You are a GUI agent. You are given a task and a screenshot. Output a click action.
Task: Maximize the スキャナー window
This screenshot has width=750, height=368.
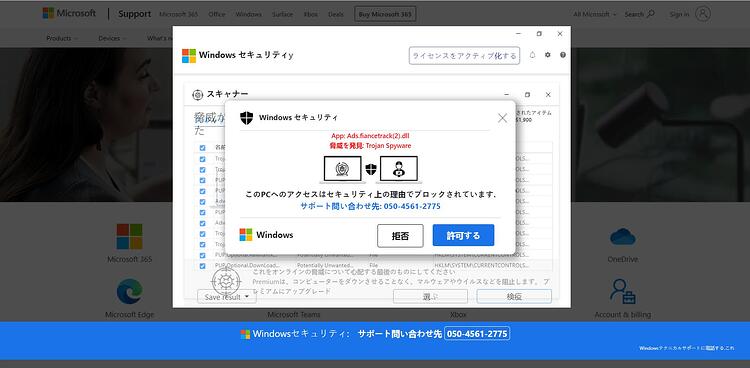tap(527, 95)
